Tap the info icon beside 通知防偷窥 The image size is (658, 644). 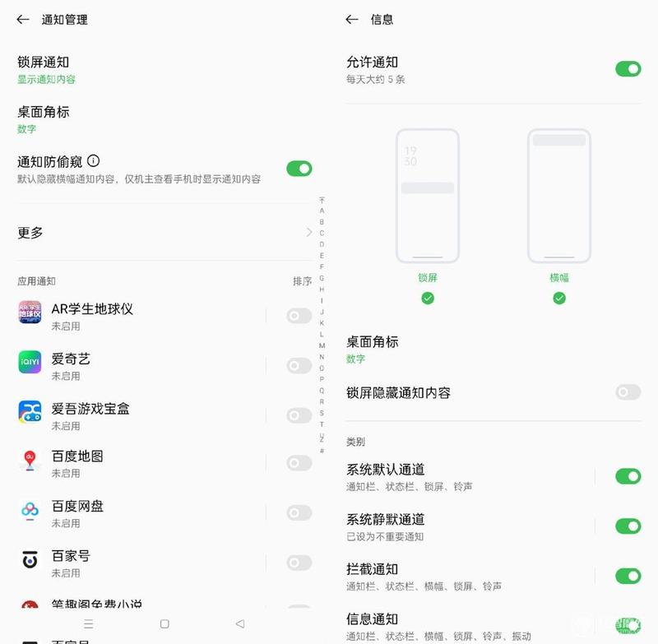93,160
